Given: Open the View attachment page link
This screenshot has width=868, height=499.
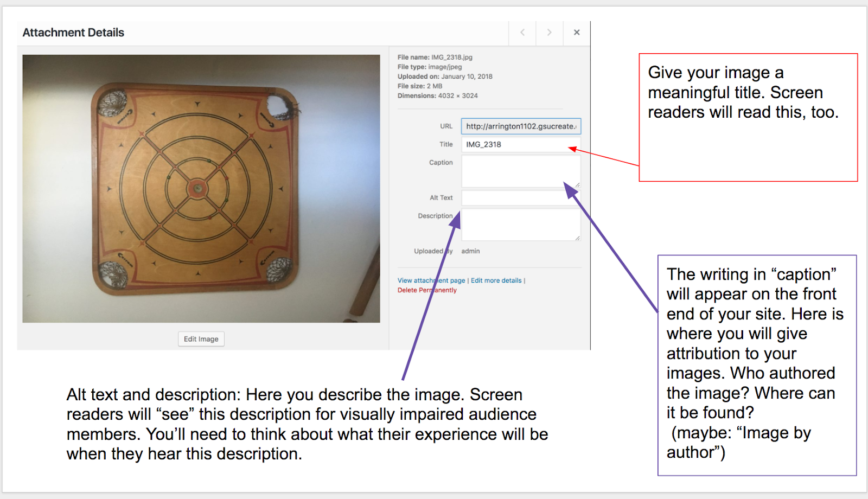Looking at the screenshot, I should (x=431, y=280).
